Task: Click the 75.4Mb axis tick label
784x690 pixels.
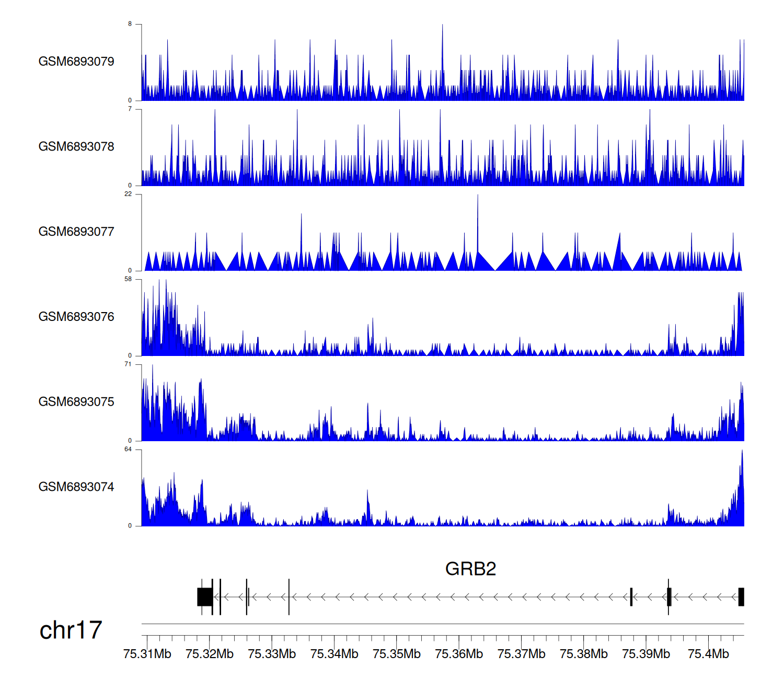Action: point(708,654)
